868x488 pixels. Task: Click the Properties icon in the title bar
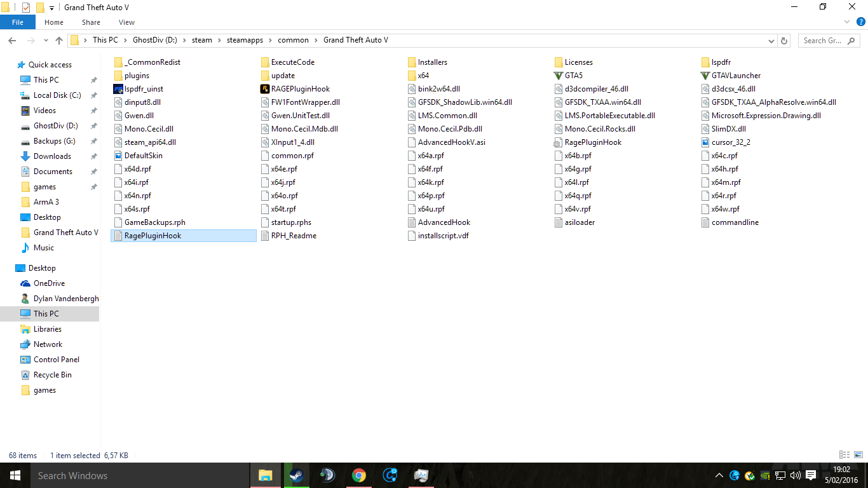pos(26,8)
